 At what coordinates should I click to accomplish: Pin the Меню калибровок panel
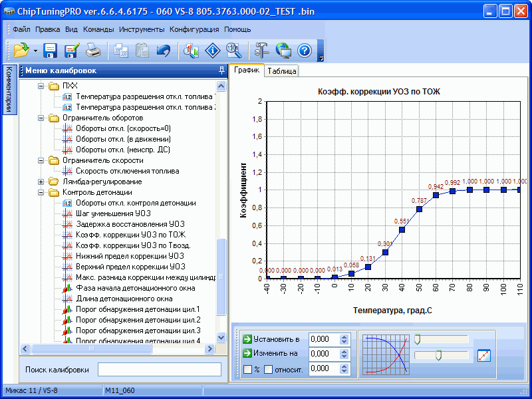(221, 70)
